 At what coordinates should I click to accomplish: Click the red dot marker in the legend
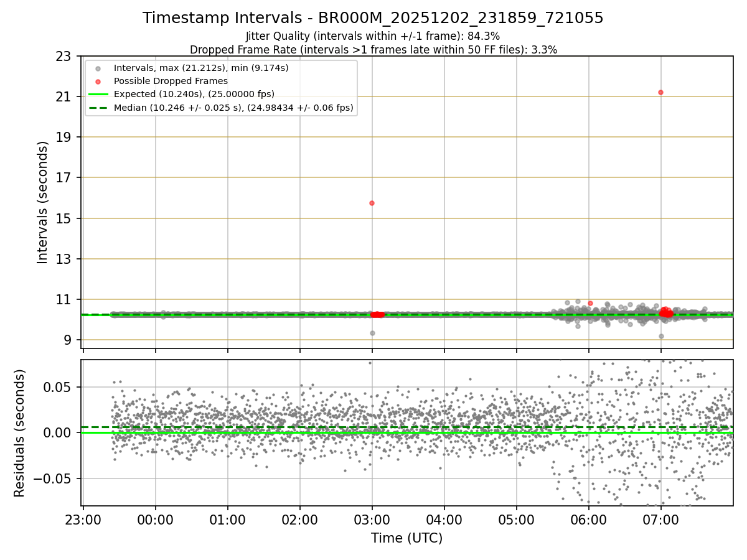pos(98,81)
